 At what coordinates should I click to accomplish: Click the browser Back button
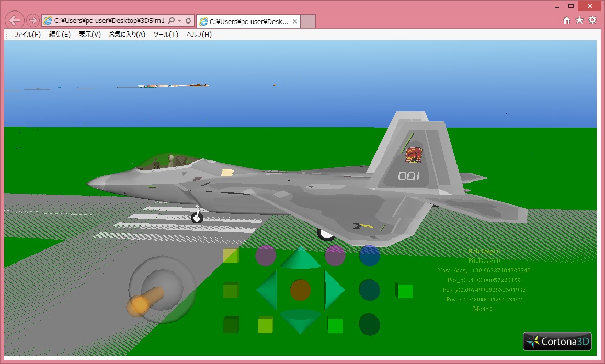(x=15, y=20)
